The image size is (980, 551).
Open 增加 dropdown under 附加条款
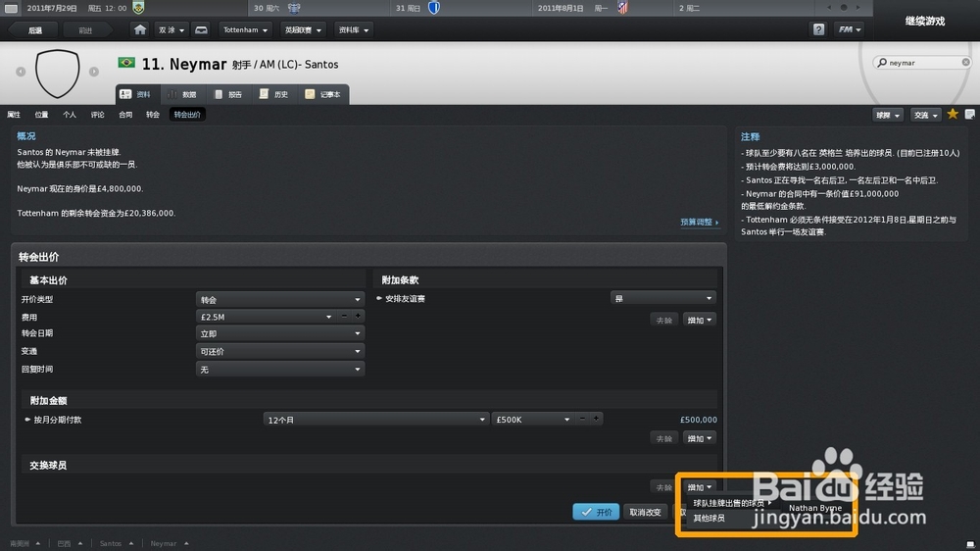700,320
